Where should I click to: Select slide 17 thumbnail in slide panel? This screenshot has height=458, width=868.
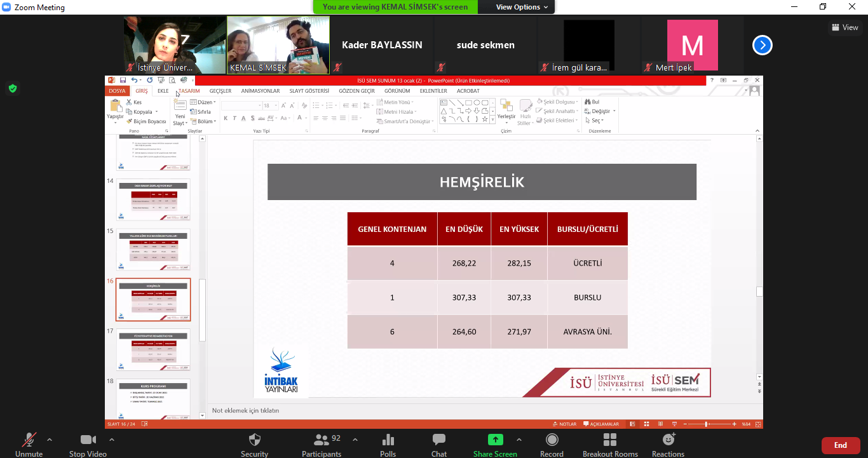(153, 349)
